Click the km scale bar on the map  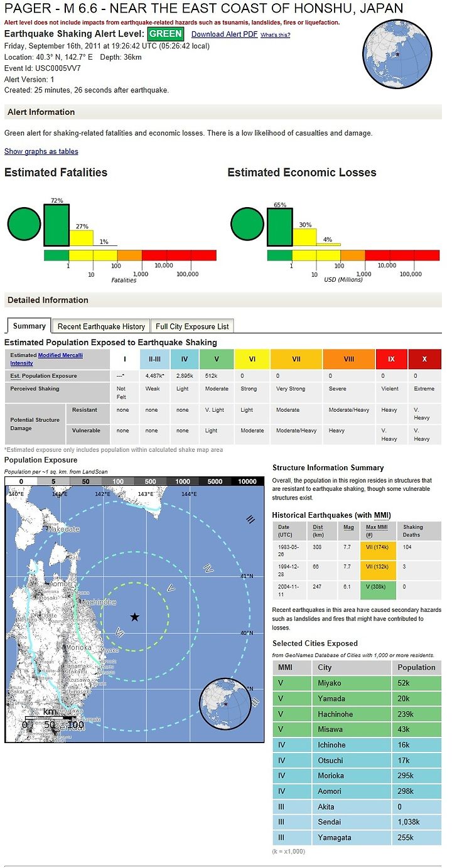click(50, 717)
